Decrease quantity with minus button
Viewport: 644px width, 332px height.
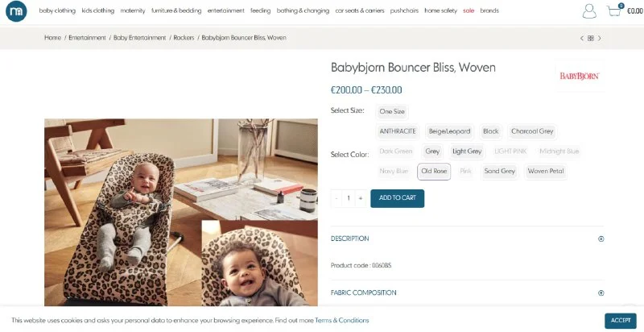pyautogui.click(x=336, y=198)
